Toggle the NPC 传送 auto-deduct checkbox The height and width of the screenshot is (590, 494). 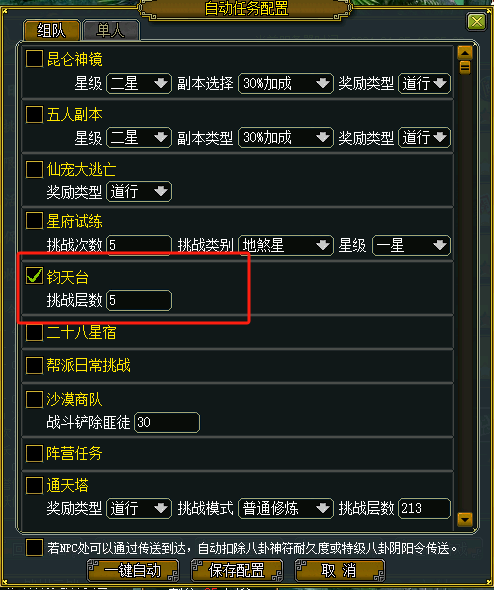pos(34,547)
